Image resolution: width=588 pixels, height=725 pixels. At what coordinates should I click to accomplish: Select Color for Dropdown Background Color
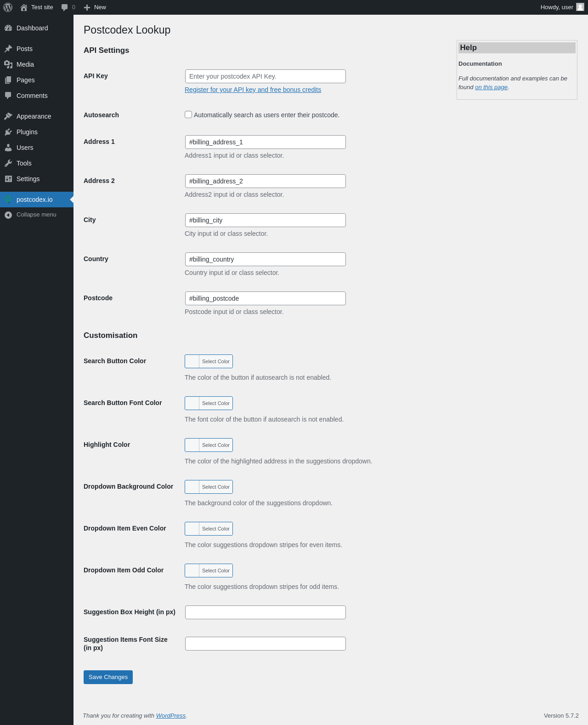tap(209, 487)
